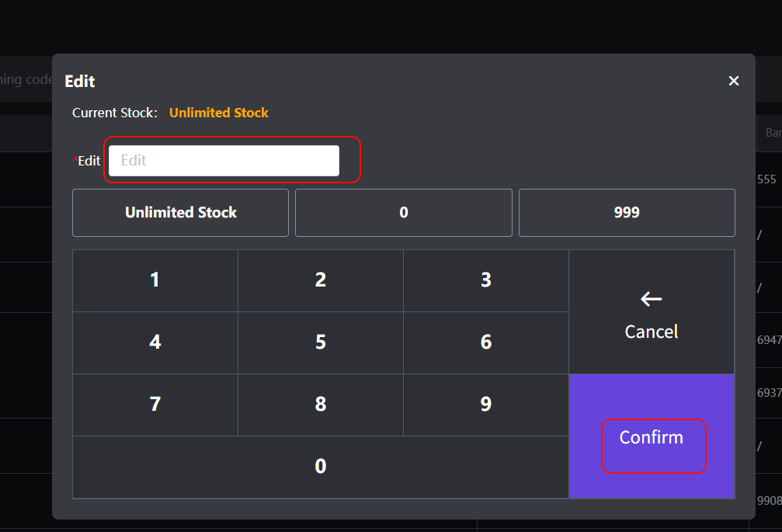Image resolution: width=782 pixels, height=532 pixels.
Task: Hit keypad digit 6
Action: (485, 342)
